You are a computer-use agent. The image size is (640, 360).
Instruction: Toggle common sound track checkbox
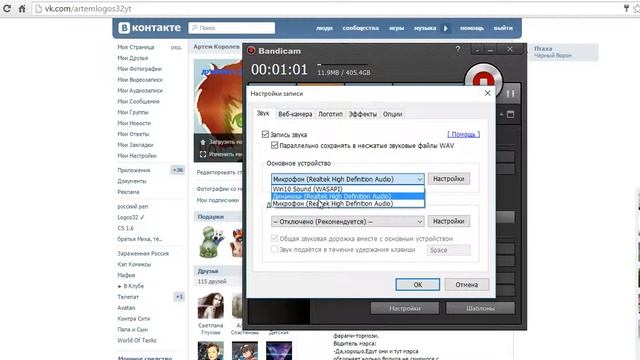tap(275, 238)
